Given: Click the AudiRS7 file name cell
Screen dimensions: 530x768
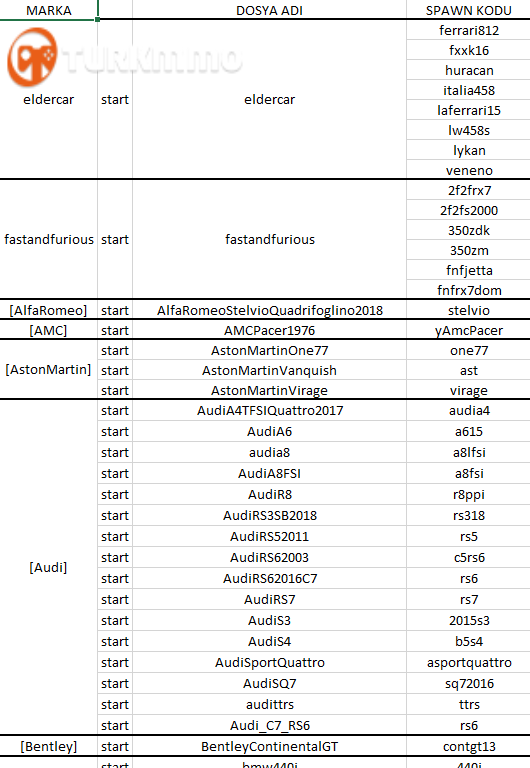Looking at the screenshot, I should [x=269, y=600].
